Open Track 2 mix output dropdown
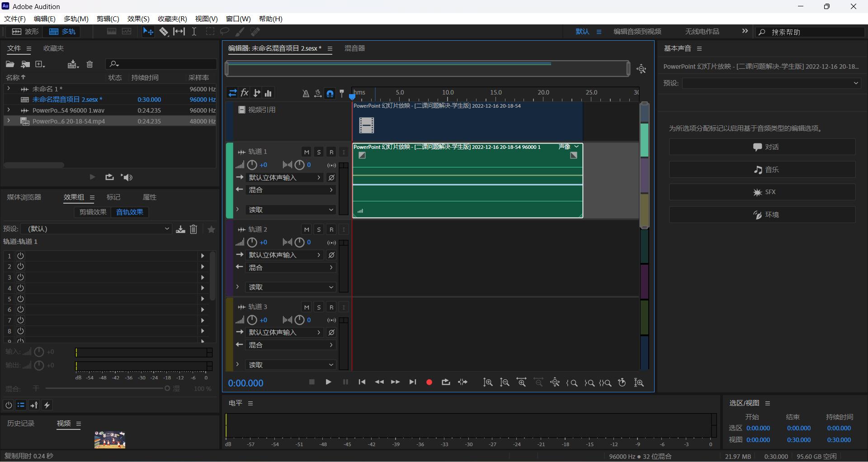 coord(290,268)
